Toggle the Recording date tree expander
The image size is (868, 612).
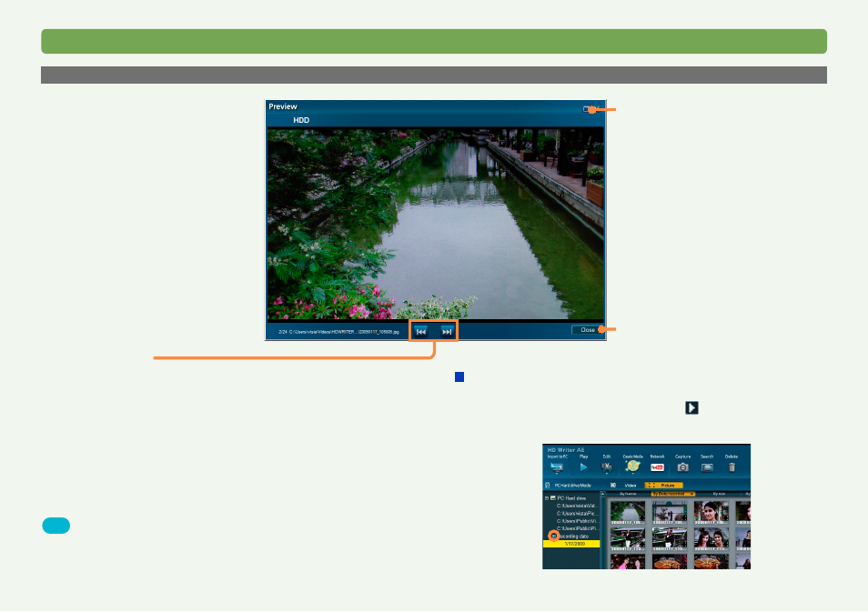[553, 537]
